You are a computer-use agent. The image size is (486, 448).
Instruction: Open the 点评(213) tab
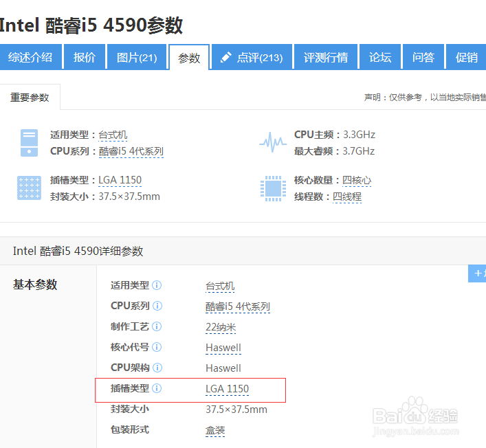[x=252, y=57]
